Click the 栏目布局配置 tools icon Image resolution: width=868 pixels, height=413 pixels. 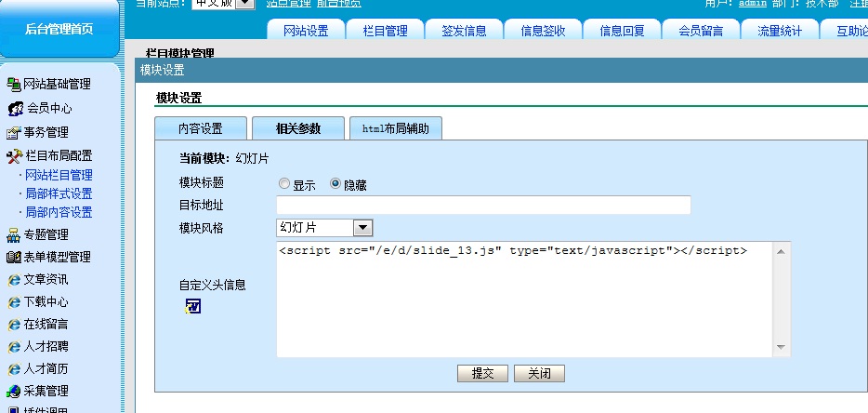(14, 156)
